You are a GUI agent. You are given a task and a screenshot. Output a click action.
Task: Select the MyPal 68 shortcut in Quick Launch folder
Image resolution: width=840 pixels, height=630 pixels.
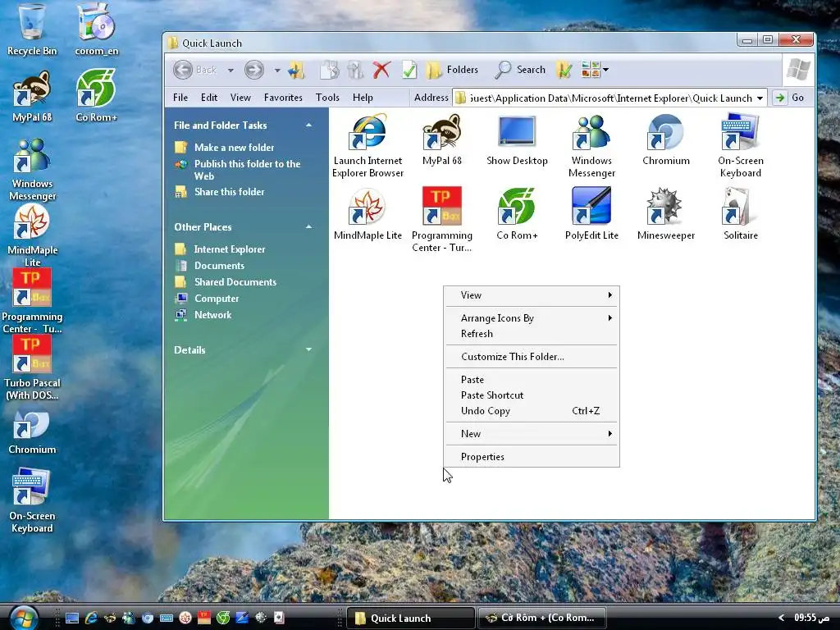442,139
